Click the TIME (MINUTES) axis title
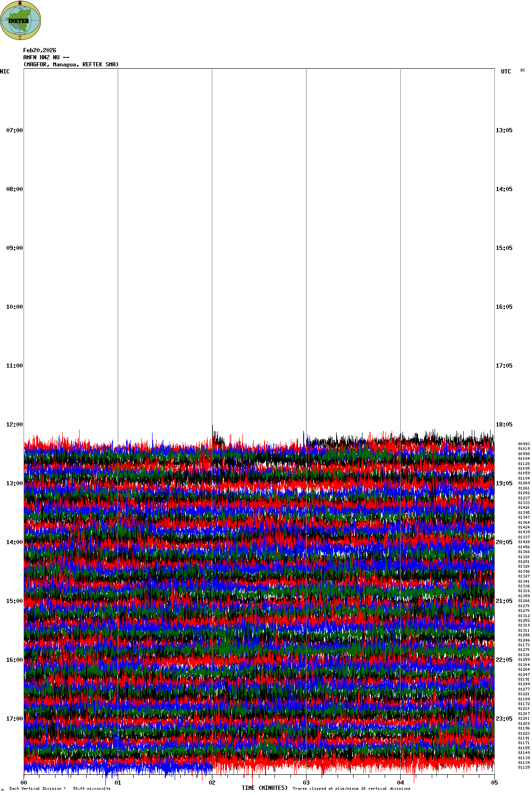Viewport: 532px width, 795px height. pos(265,788)
